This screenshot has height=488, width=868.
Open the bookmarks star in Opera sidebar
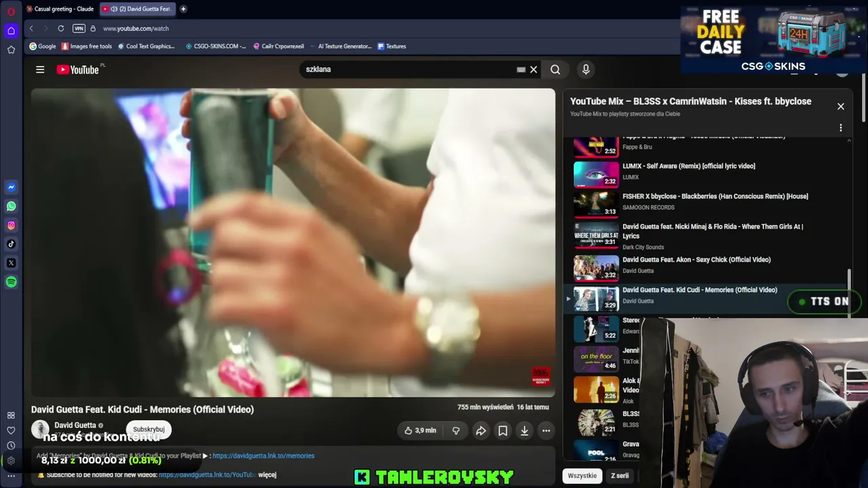pos(11,49)
